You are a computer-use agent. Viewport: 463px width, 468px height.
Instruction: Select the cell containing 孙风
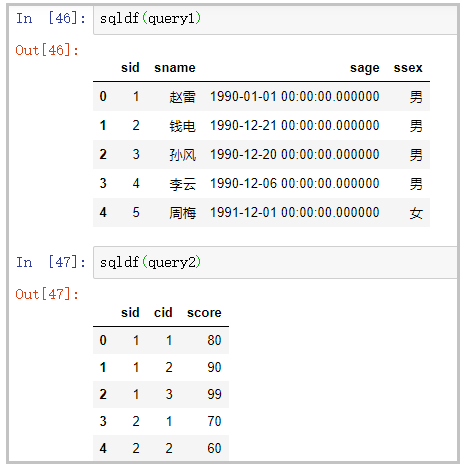pyautogui.click(x=182, y=155)
